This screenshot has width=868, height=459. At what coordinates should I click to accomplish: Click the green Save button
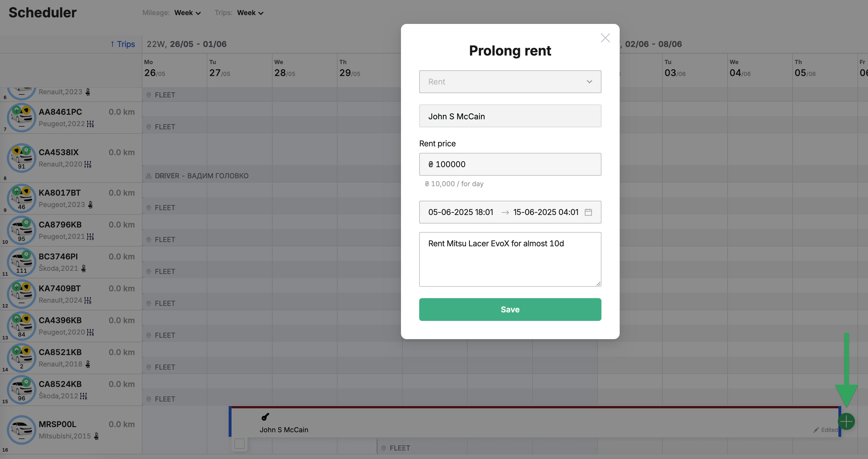tap(510, 310)
